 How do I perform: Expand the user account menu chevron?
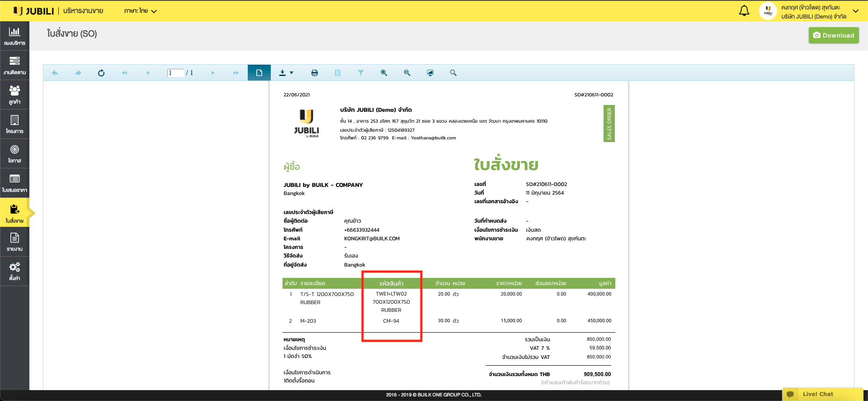[855, 11]
